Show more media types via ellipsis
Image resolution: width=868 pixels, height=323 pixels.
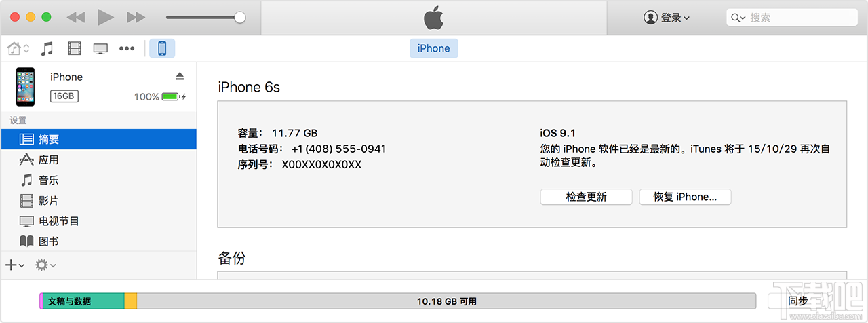127,48
